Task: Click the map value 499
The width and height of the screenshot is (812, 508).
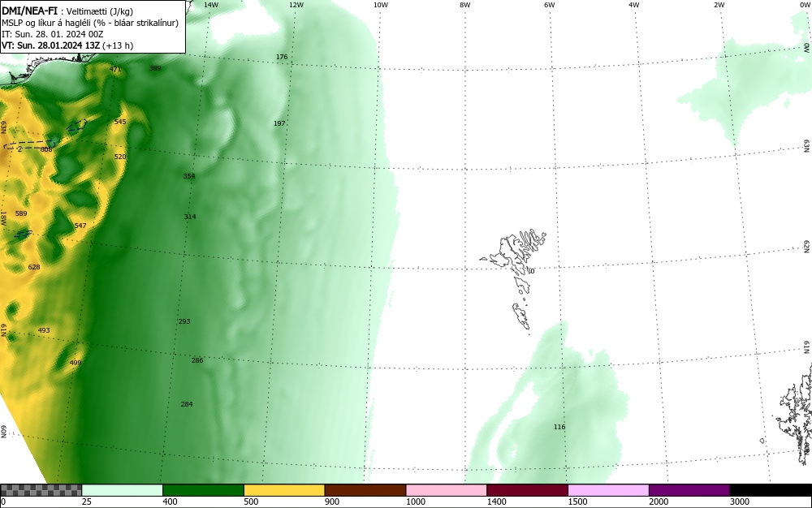Action: click(x=76, y=364)
